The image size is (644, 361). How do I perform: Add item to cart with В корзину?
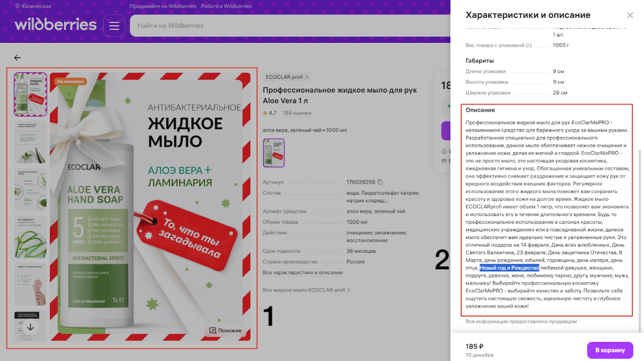(610, 350)
